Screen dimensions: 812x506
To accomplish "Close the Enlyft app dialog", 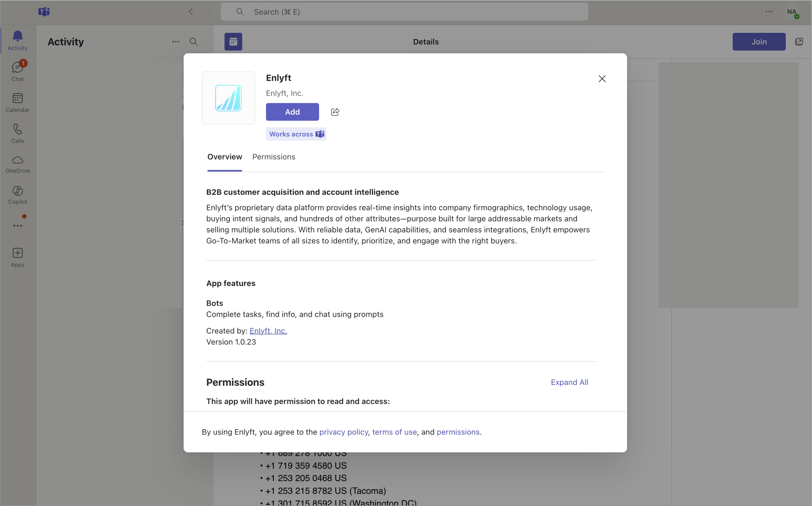I will tap(602, 79).
